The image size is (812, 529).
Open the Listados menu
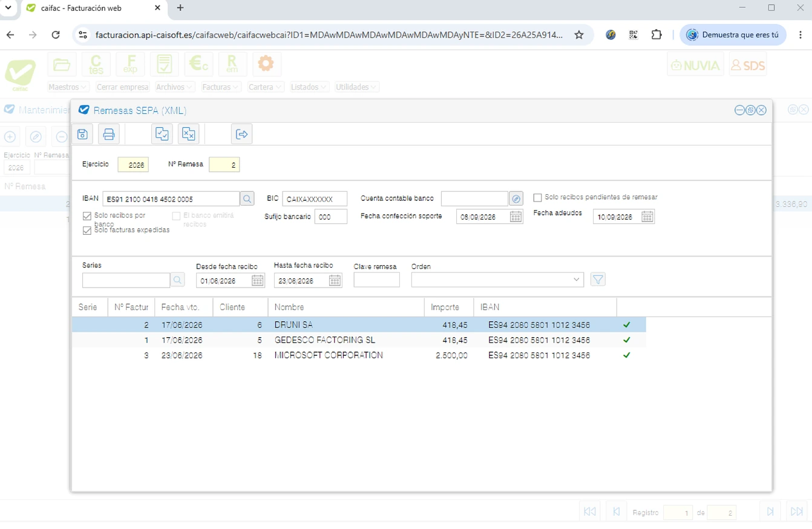point(310,87)
